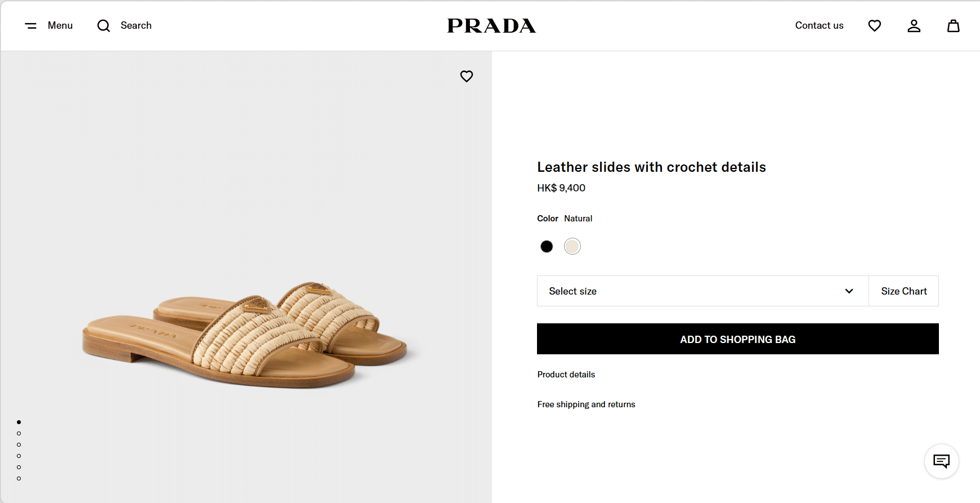Open the hamburger Menu icon
980x503 pixels.
(x=31, y=26)
